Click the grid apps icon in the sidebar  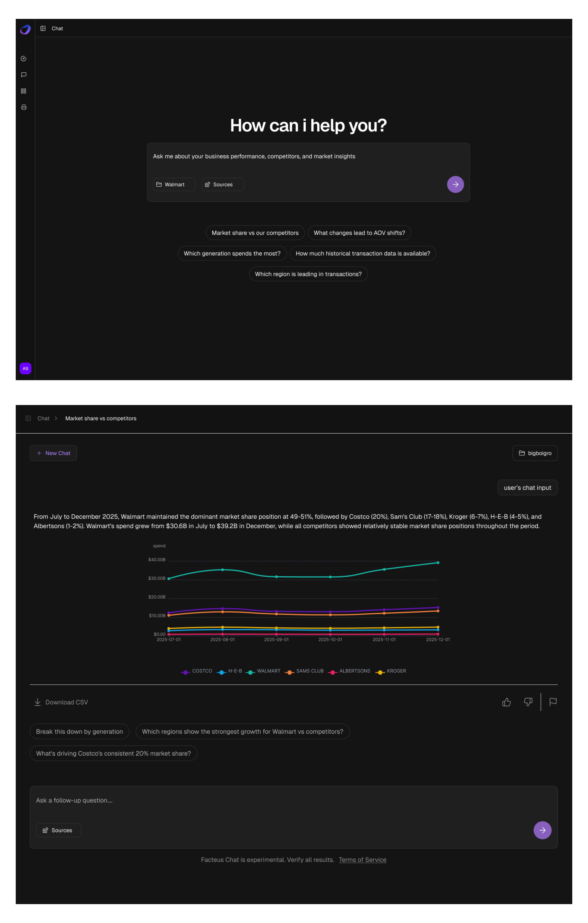[x=23, y=91]
